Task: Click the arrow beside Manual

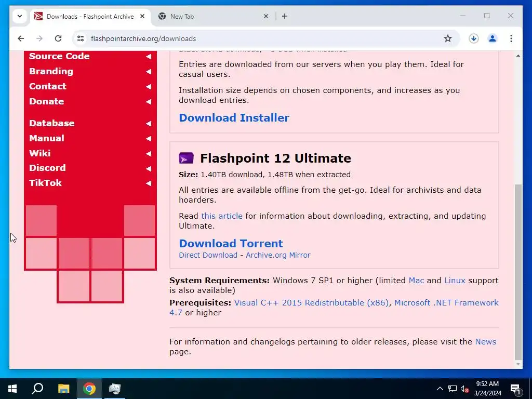Action: 149,138
